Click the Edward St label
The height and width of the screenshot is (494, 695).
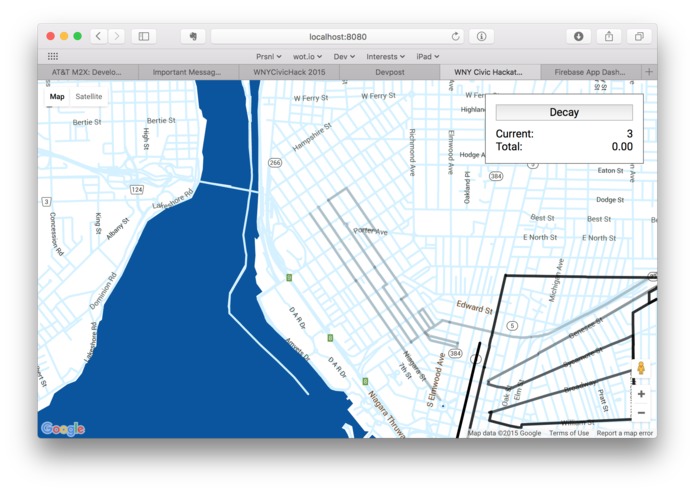pyautogui.click(x=475, y=307)
